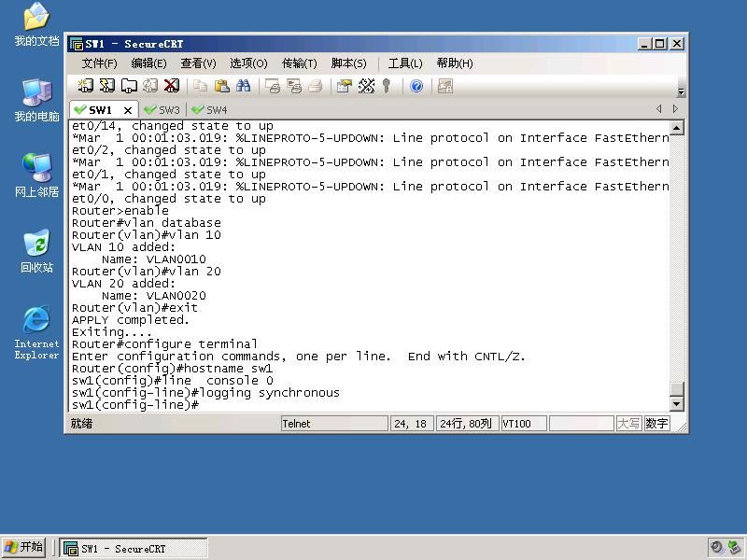Image resolution: width=747 pixels, height=560 pixels.
Task: Click the terminal scrollbar down arrow
Action: [677, 404]
